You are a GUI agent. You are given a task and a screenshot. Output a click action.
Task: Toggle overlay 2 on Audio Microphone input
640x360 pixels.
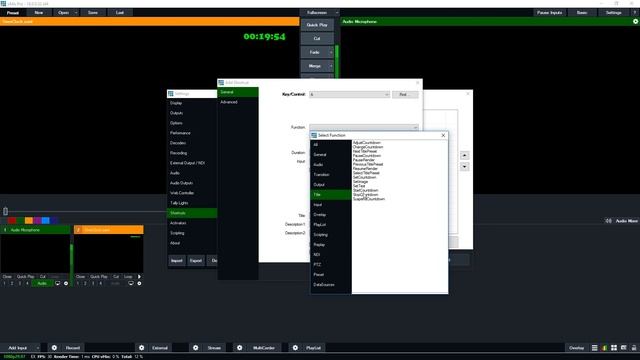12,283
